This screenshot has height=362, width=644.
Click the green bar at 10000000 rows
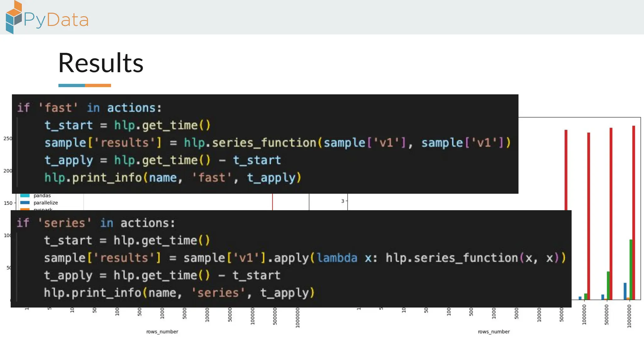click(630, 269)
